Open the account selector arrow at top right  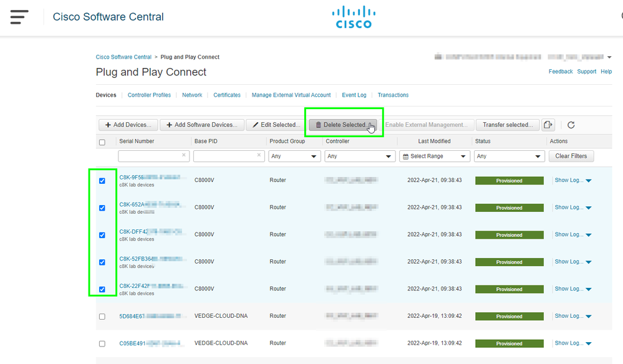tap(609, 57)
